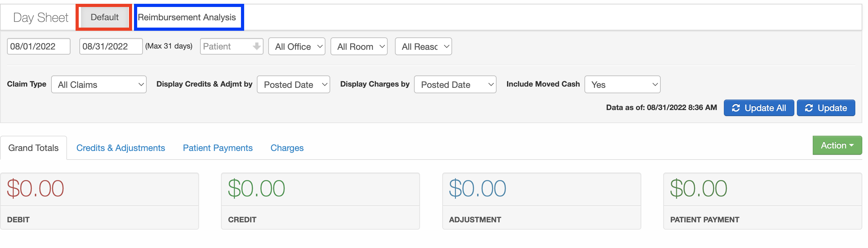Click the (Max 31 days) note
Image resolution: width=868 pixels, height=248 pixels.
point(169,46)
